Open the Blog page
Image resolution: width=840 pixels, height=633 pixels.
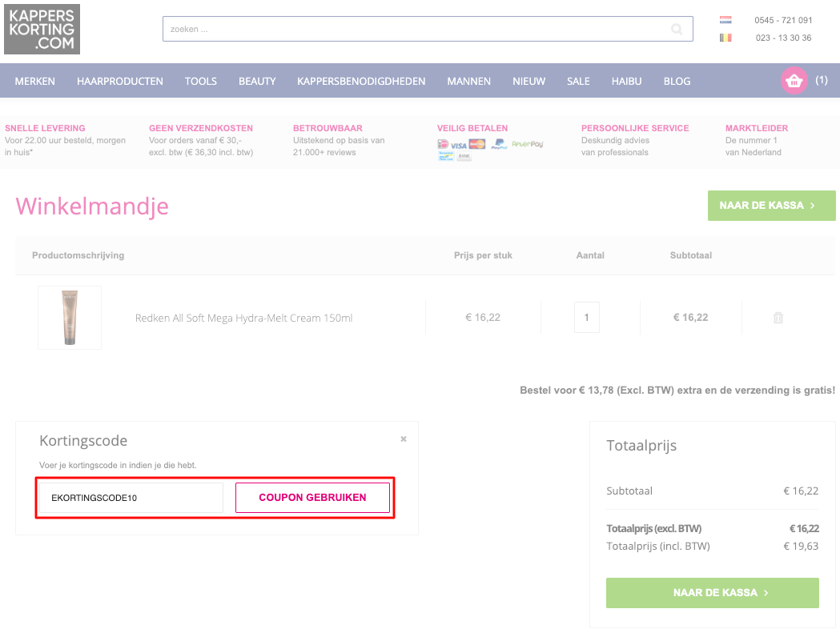click(x=677, y=82)
